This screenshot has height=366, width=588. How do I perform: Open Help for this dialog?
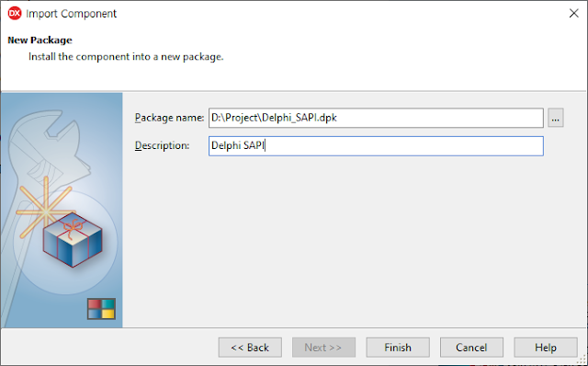pos(546,348)
